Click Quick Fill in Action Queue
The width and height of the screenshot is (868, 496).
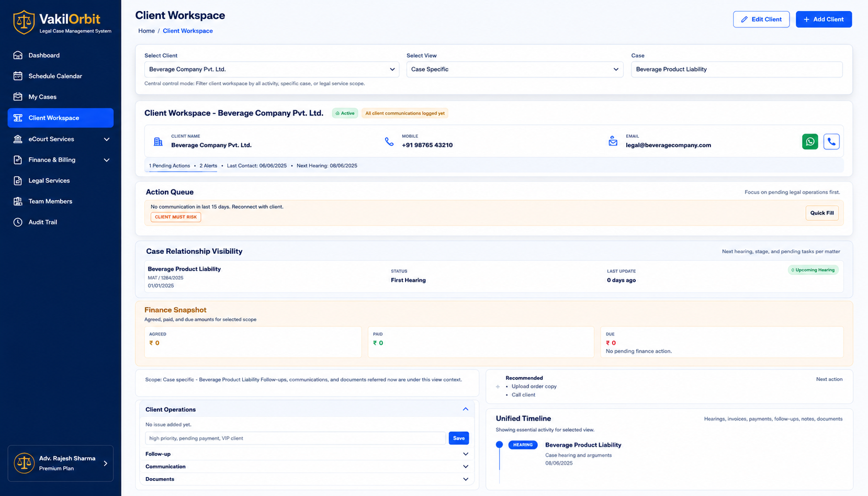point(822,213)
